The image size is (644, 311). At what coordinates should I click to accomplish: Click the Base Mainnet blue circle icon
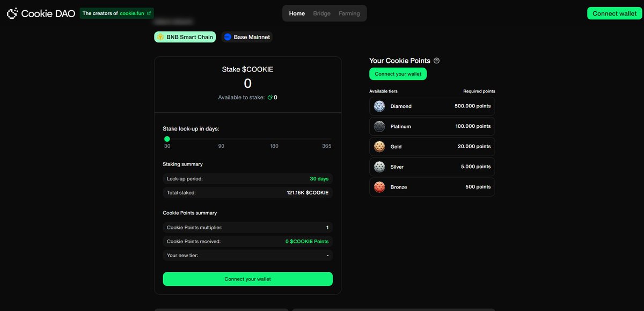(228, 37)
